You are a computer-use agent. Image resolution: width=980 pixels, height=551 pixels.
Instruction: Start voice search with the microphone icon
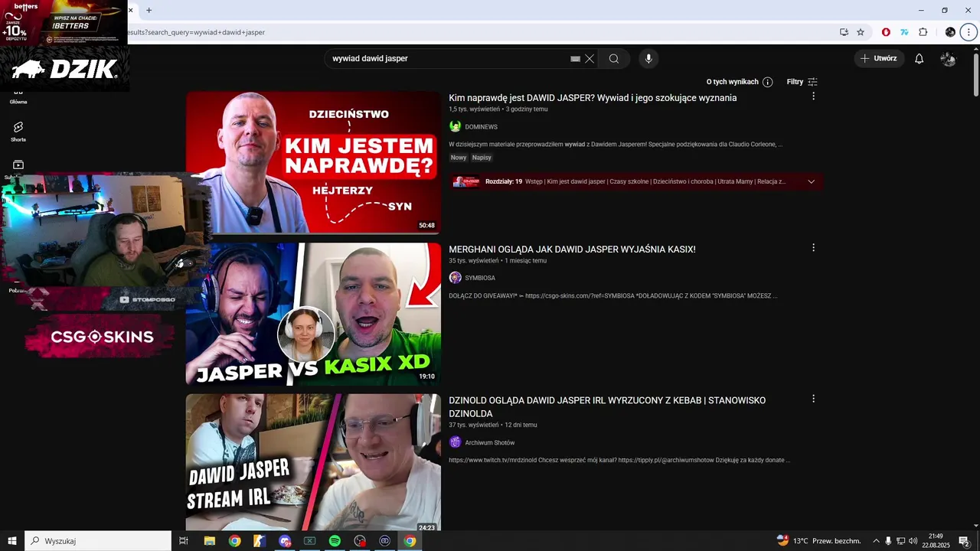pos(648,59)
